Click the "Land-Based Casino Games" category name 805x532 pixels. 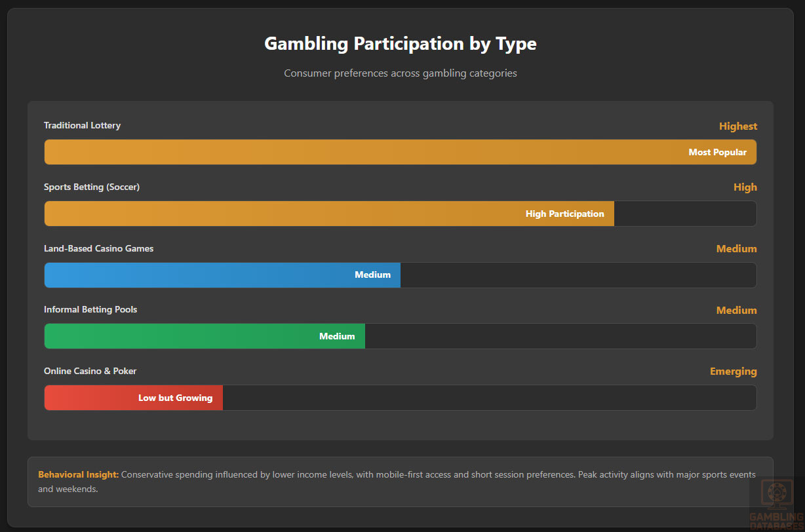pos(98,248)
